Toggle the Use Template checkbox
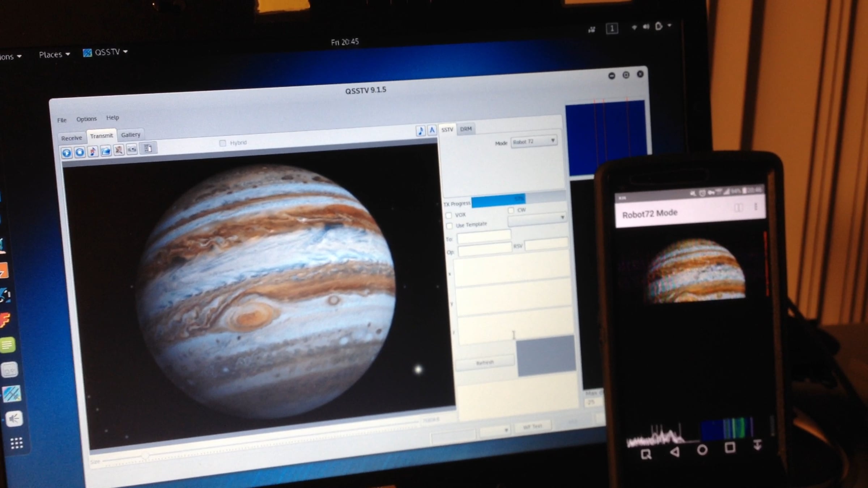The width and height of the screenshot is (868, 488). click(x=450, y=226)
